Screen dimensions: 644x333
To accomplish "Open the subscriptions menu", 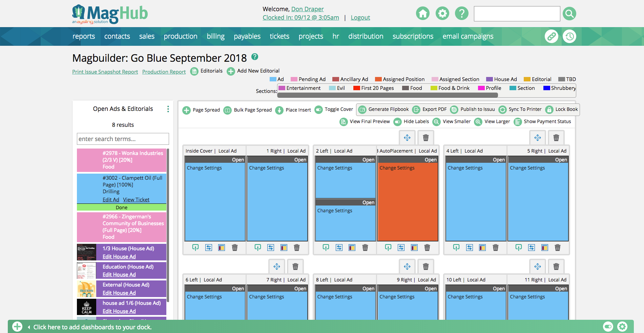I will [x=413, y=36].
